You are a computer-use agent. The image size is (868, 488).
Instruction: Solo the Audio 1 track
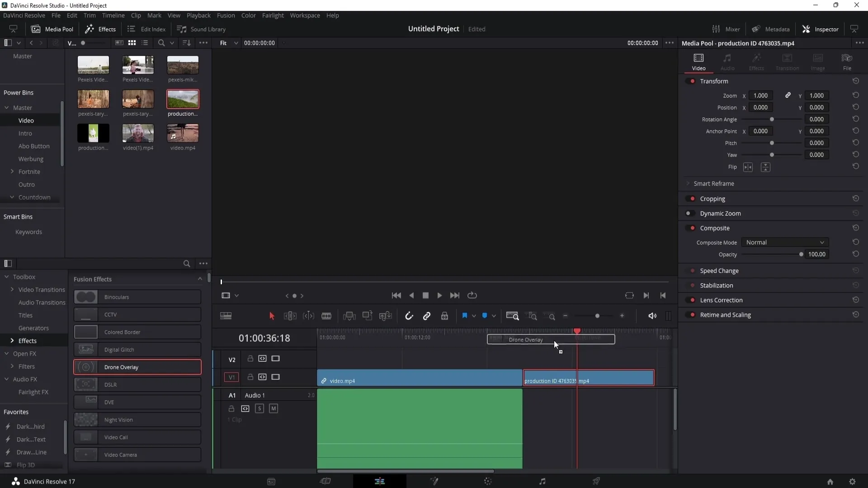point(259,409)
